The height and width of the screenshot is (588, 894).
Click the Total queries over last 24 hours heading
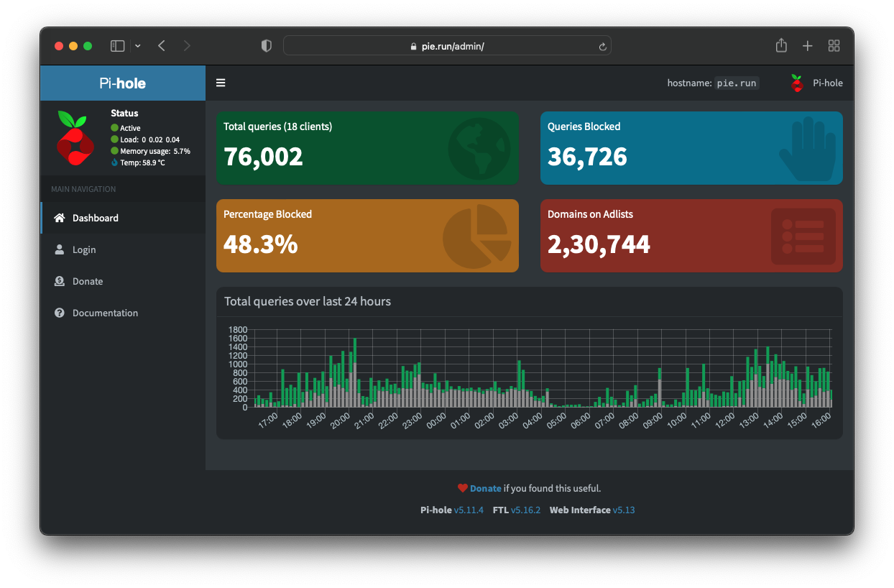[308, 301]
